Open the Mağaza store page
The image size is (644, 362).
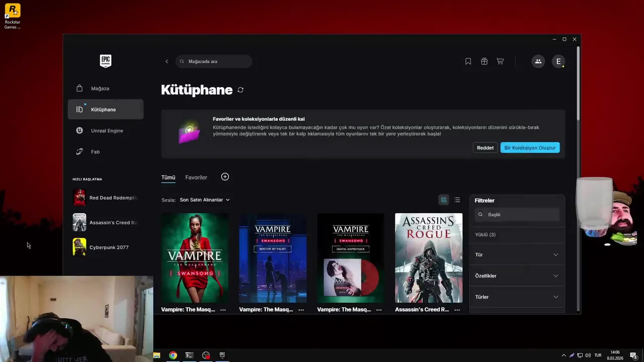106,88
